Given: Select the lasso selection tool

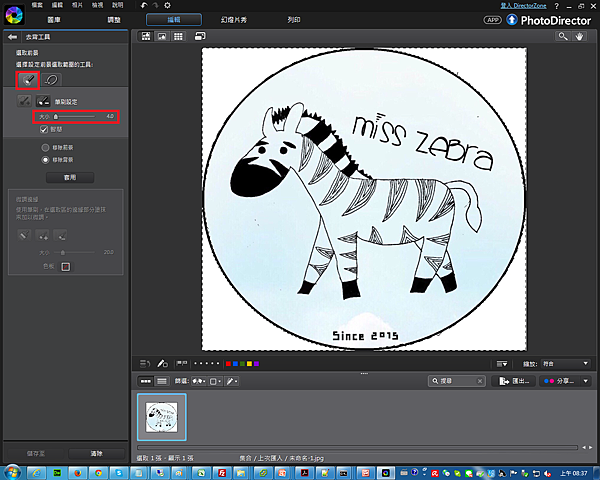Looking at the screenshot, I should pos(52,79).
